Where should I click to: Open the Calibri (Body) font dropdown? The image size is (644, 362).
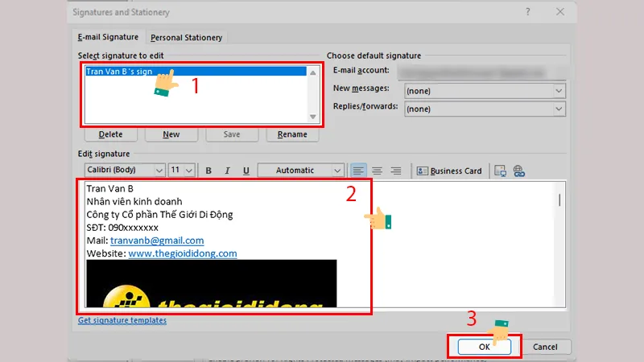click(x=159, y=171)
